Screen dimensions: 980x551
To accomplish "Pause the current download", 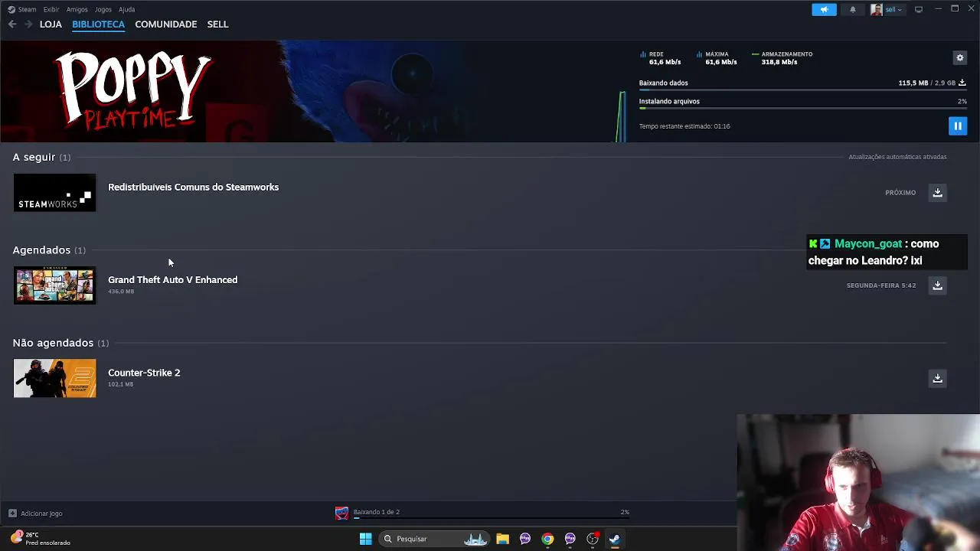I will pyautogui.click(x=957, y=126).
